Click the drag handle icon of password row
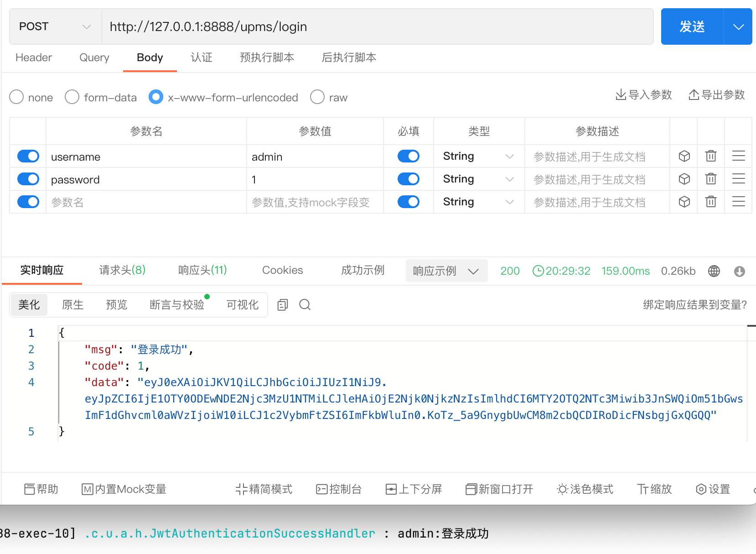The height and width of the screenshot is (554, 756). click(x=739, y=179)
